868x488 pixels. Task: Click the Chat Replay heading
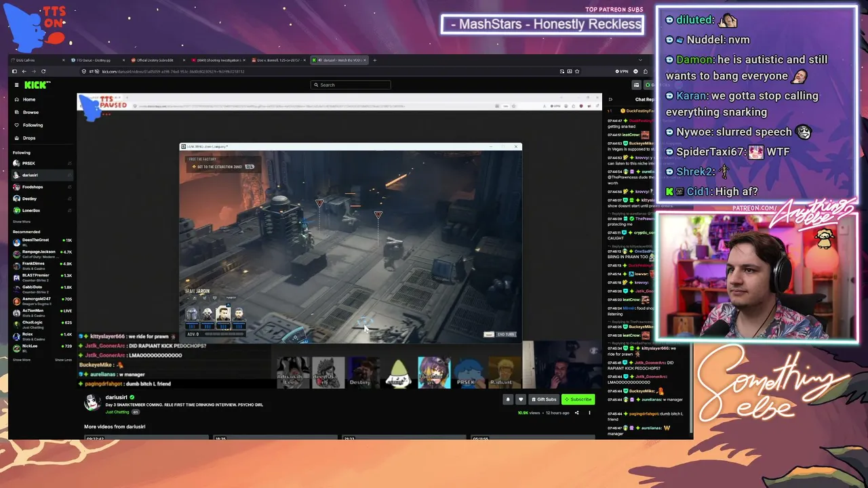tap(646, 100)
